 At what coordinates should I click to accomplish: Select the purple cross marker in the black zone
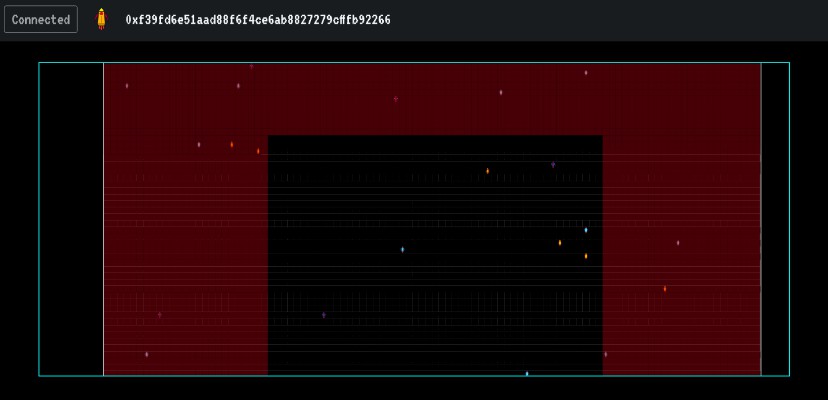pos(553,164)
